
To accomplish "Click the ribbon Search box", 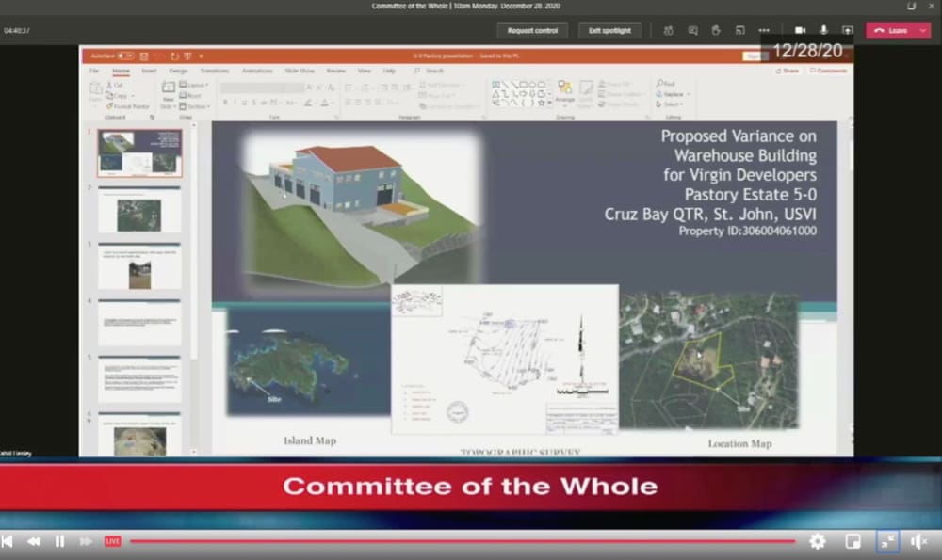I will pyautogui.click(x=429, y=71).
